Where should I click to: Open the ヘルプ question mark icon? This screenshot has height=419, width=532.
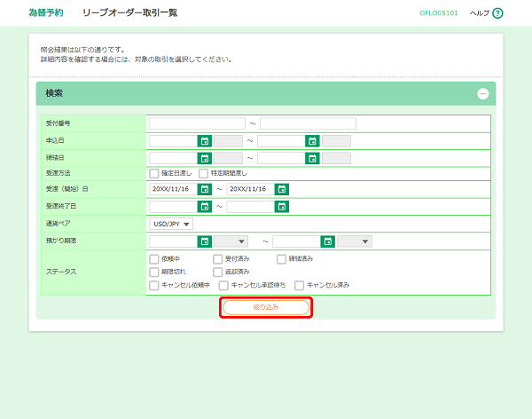click(x=497, y=13)
